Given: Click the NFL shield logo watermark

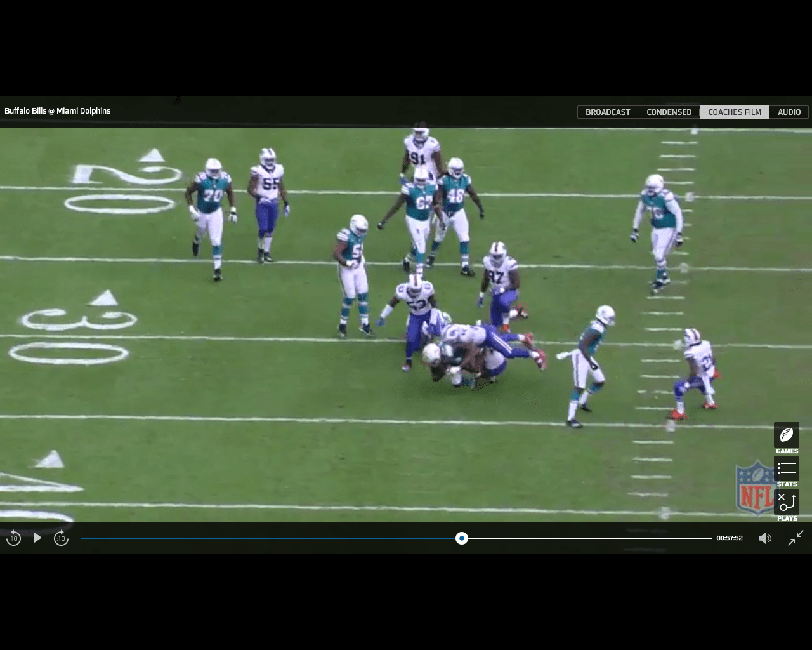Looking at the screenshot, I should pos(754,487).
